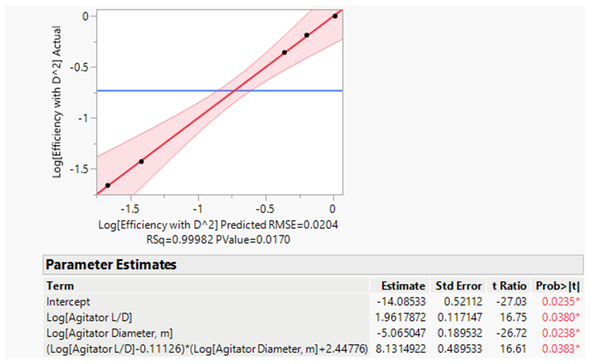
Task: Click the RSq=0.99982 PValue=0.0170 text
Action: tap(218, 240)
